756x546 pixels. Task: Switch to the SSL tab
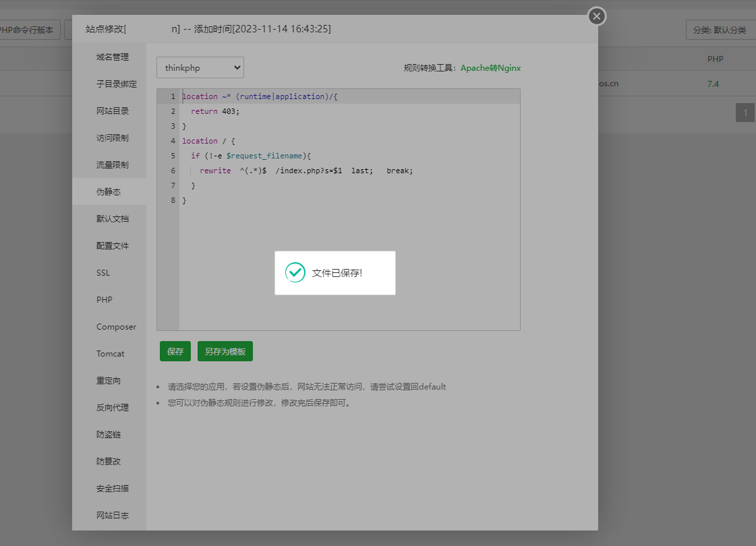103,273
